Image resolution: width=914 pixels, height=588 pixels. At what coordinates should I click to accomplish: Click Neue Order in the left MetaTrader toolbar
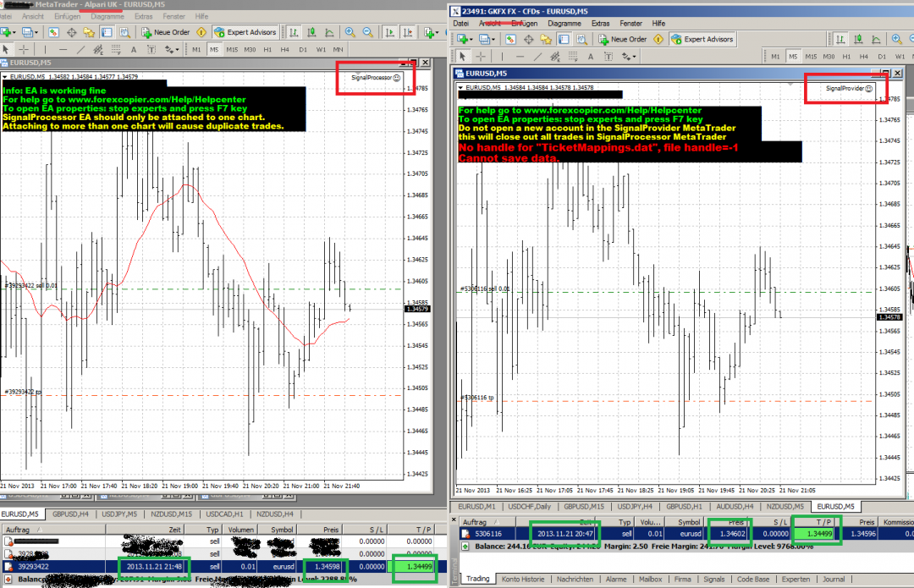[165, 32]
